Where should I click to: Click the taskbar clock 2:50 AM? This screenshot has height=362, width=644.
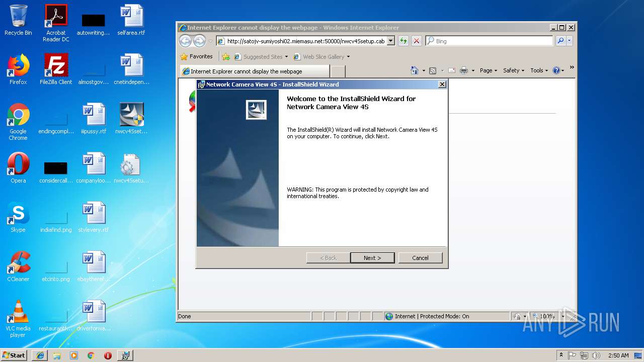coord(618,355)
